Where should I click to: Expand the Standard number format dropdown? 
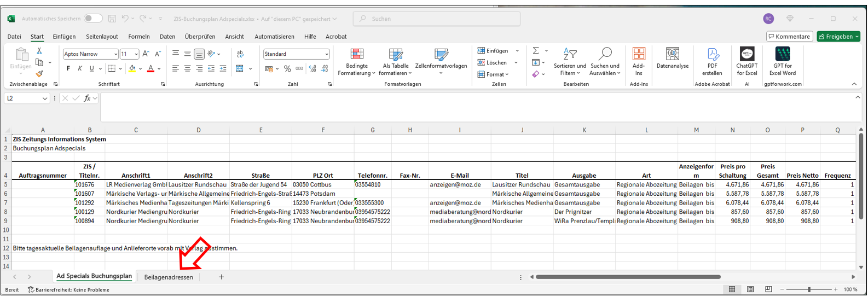[x=327, y=54]
